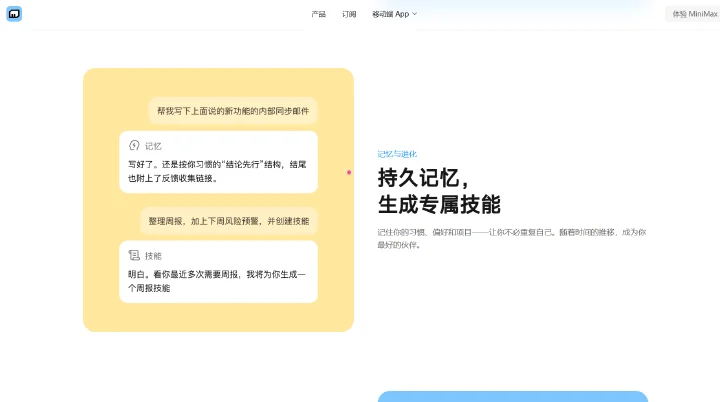Click the 记忆 card label
This screenshot has height=402, width=720.
click(x=153, y=146)
